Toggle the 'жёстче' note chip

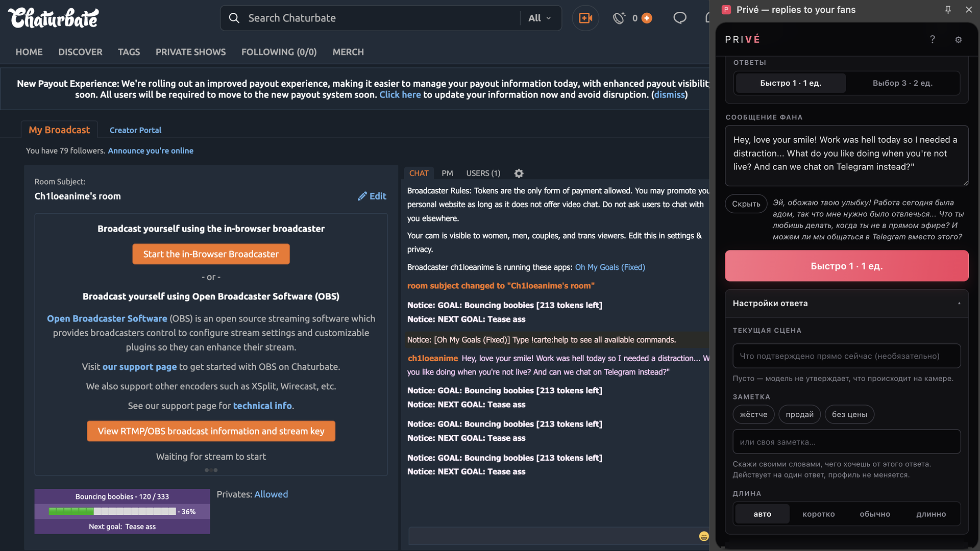coord(754,414)
